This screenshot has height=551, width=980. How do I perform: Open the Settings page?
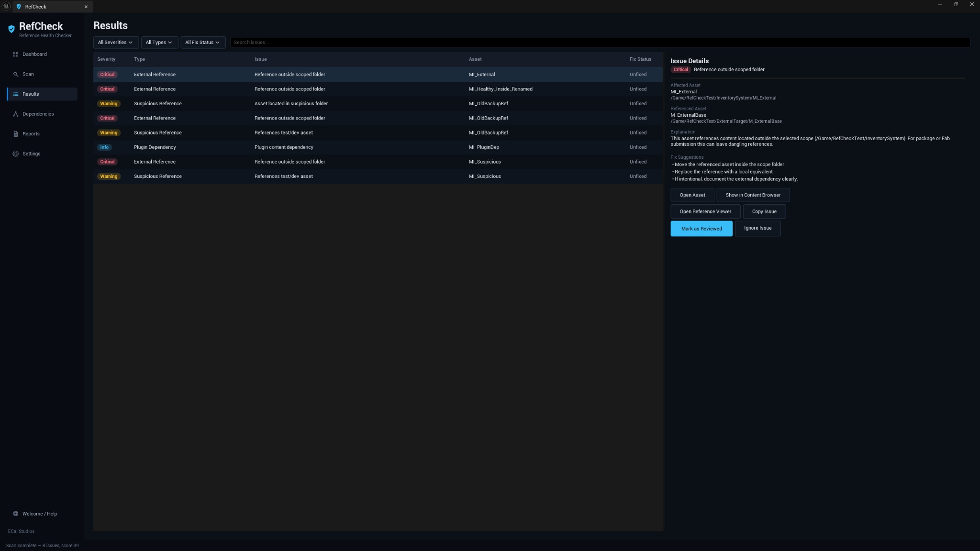click(x=42, y=154)
